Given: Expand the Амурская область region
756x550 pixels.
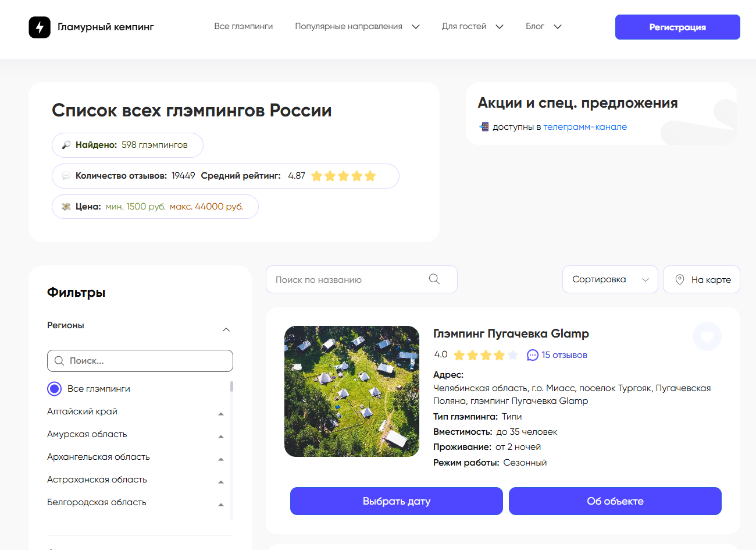Looking at the screenshot, I should (221, 437).
